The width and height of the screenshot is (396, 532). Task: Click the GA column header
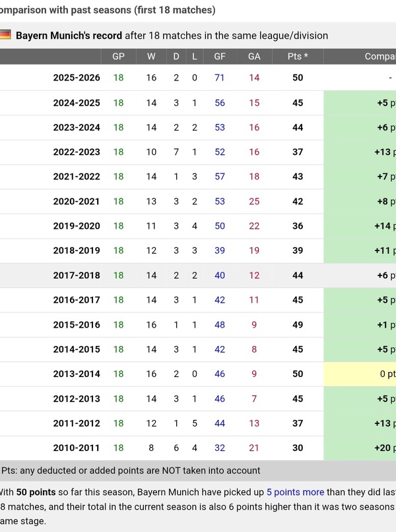point(254,57)
